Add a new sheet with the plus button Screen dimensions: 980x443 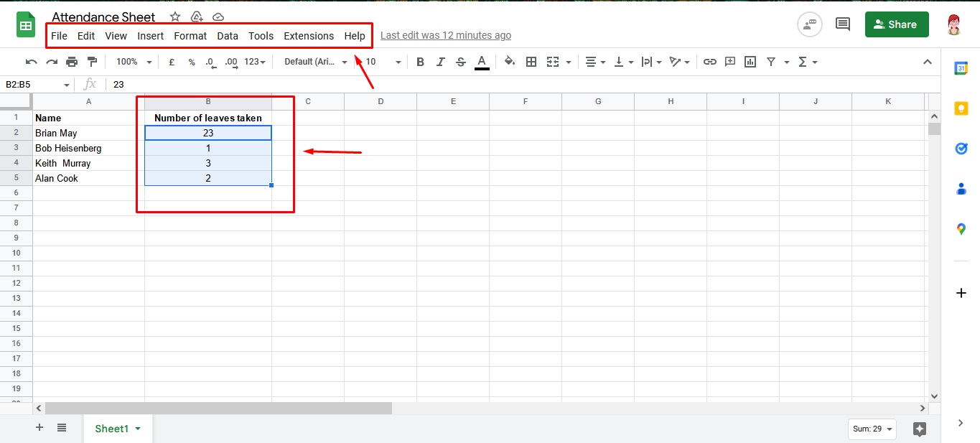39,427
